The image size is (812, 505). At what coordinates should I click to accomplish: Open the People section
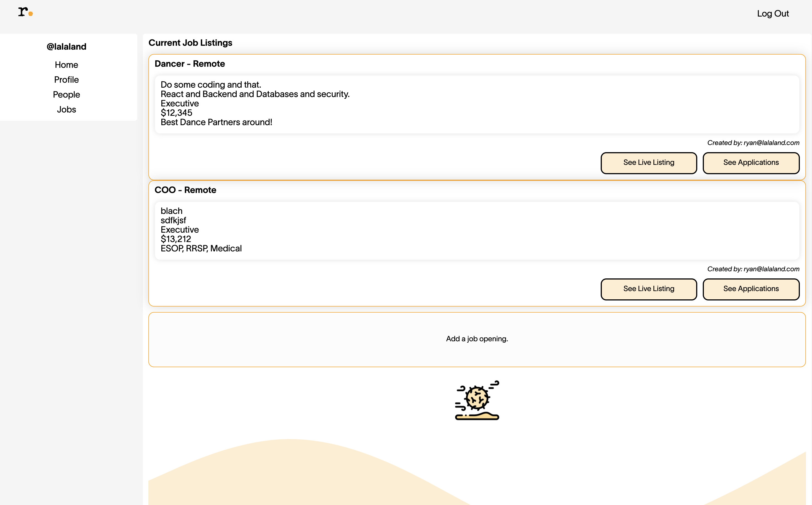pos(66,95)
